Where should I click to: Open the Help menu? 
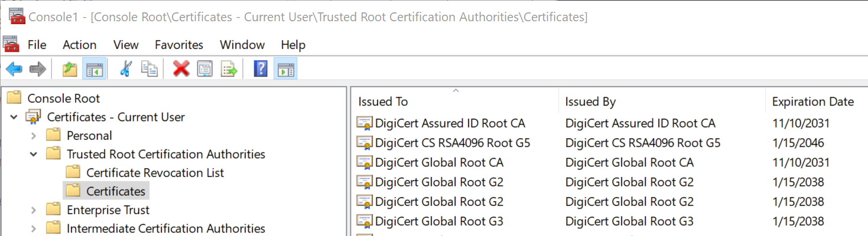pos(293,45)
